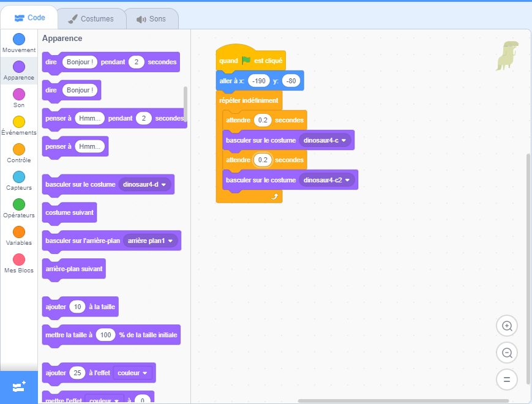Open the Sons tab

pos(152,19)
